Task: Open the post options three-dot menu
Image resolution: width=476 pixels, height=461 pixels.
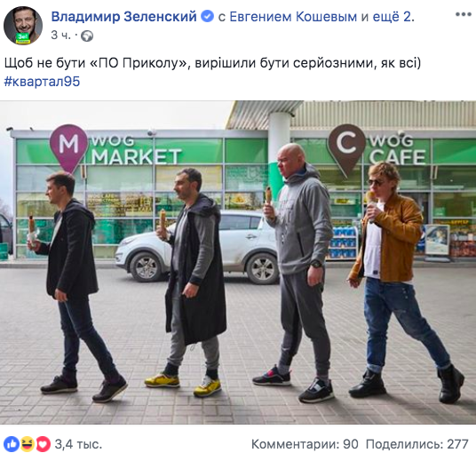Action: (x=464, y=14)
